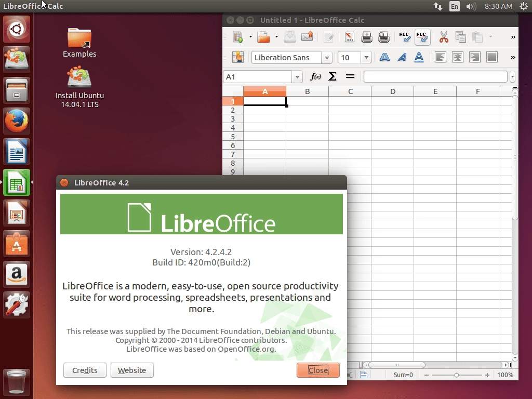
Task: Set Justified alignment icon
Action: click(x=492, y=57)
